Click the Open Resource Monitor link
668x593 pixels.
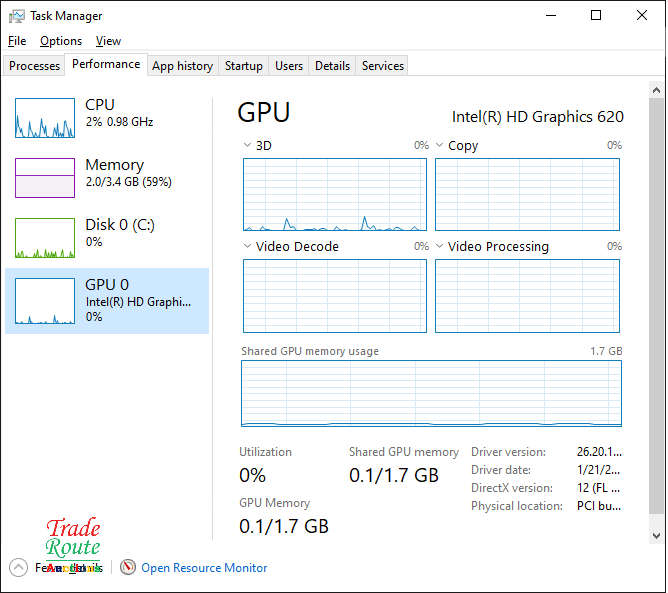coord(204,568)
